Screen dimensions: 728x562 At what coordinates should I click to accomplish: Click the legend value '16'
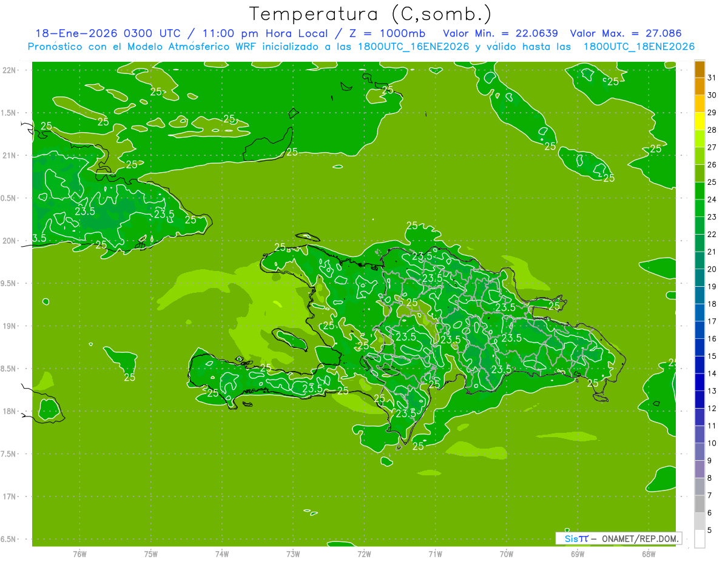tap(712, 339)
